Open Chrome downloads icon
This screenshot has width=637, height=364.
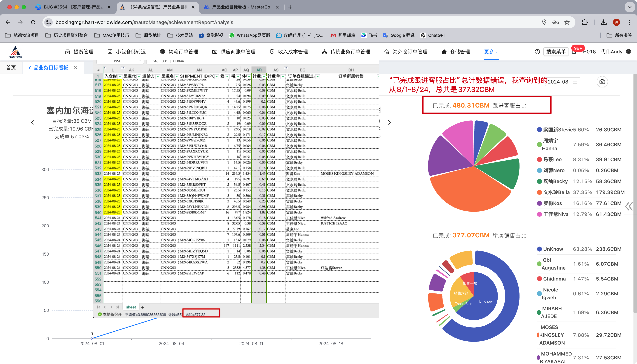(x=604, y=22)
